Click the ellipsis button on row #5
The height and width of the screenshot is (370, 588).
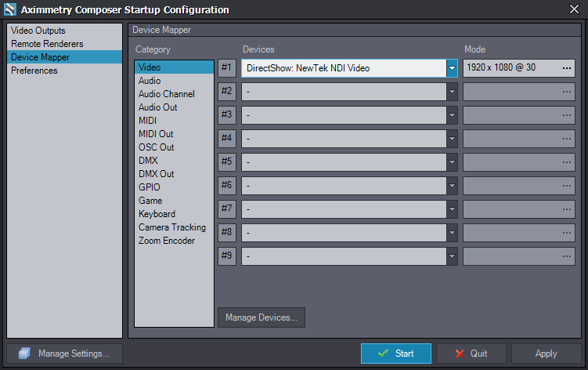(567, 162)
